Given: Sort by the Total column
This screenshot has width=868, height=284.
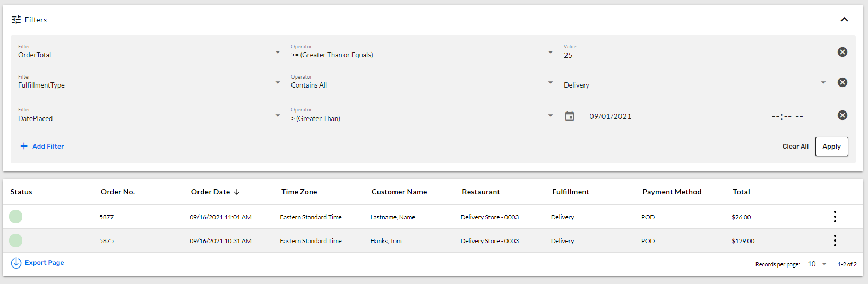Looking at the screenshot, I should [x=742, y=192].
